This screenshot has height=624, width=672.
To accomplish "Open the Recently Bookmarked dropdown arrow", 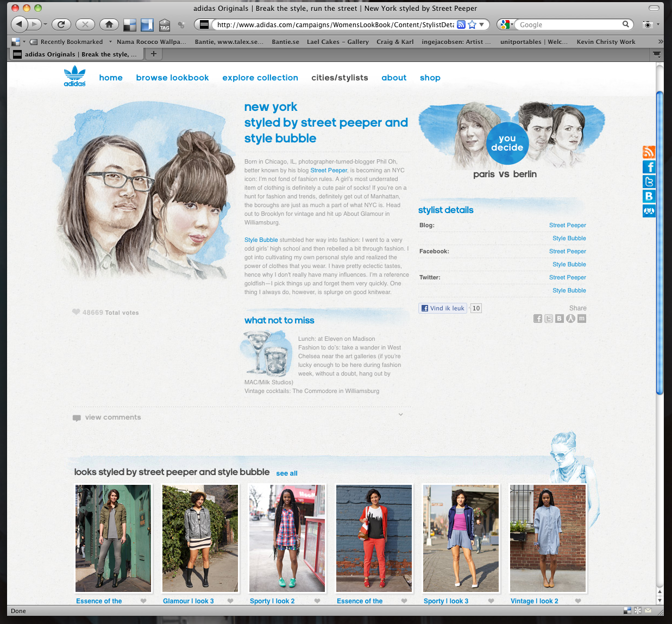I will coord(110,41).
